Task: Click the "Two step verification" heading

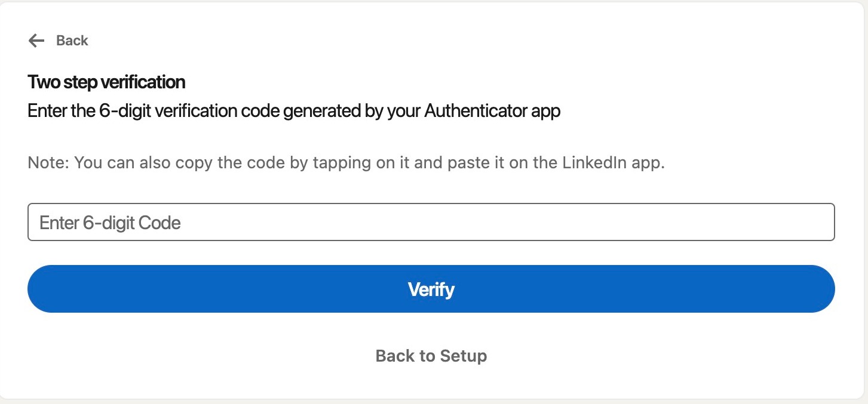Action: coord(106,82)
